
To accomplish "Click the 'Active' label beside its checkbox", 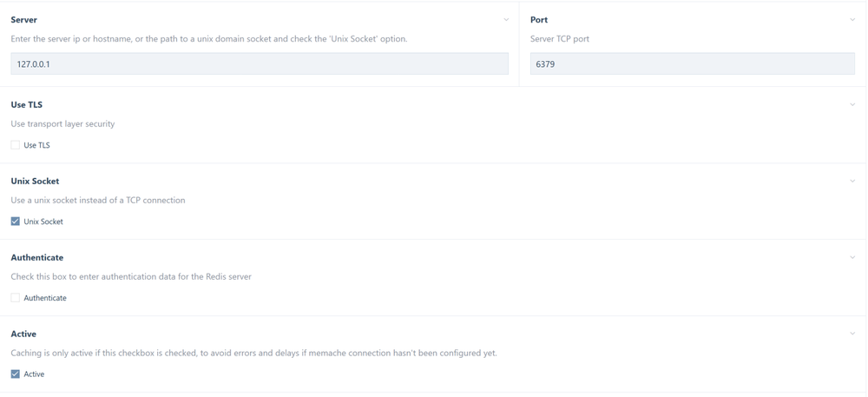I will [34, 374].
